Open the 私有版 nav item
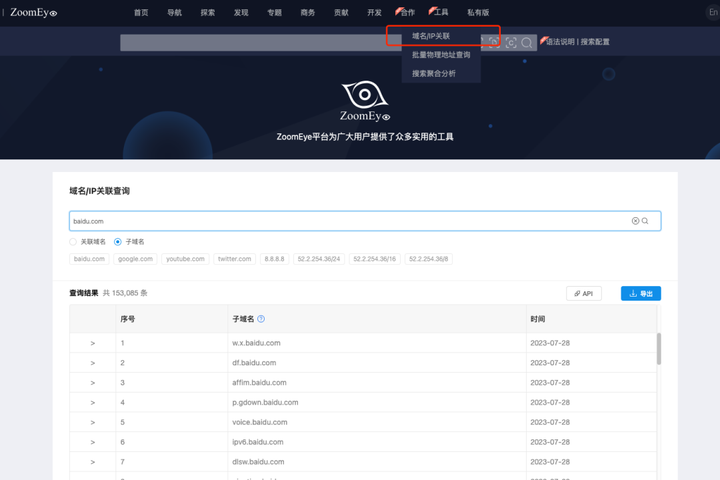The image size is (720, 480). pyautogui.click(x=478, y=12)
